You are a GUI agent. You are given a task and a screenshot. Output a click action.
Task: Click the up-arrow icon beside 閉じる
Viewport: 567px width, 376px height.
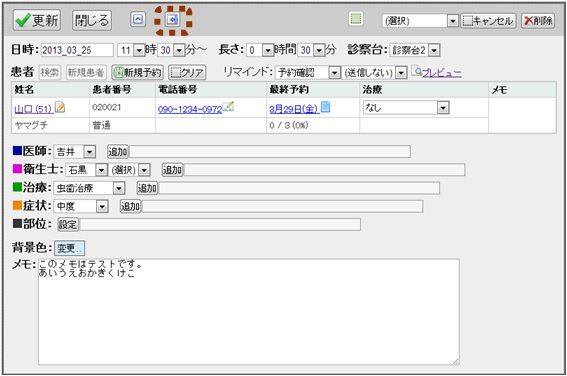[x=138, y=19]
